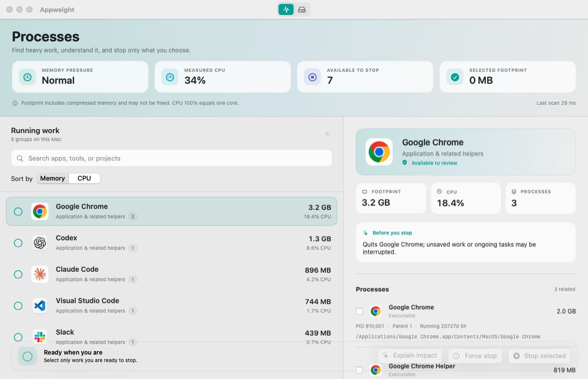Select the Codex group radio button
This screenshot has height=379, width=588.
click(18, 243)
